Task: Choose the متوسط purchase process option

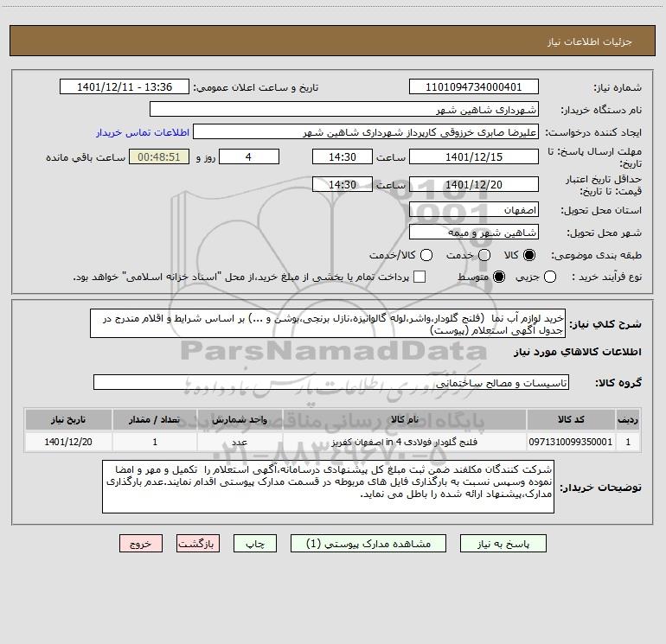Action: pyautogui.click(x=499, y=277)
